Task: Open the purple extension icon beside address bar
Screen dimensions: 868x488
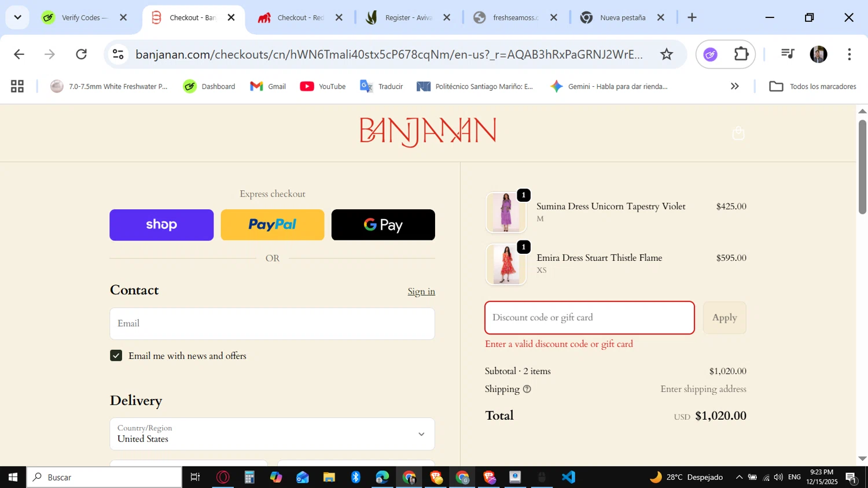Action: pos(710,54)
